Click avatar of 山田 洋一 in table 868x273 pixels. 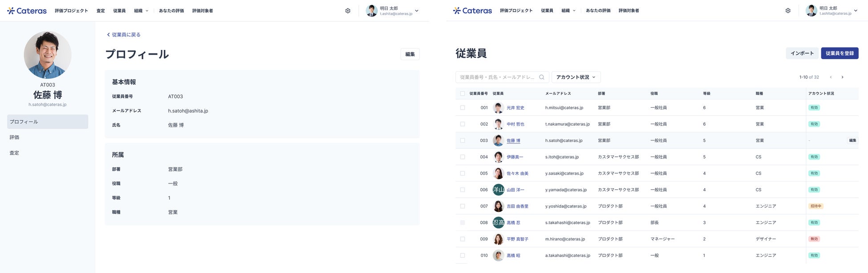(x=499, y=190)
